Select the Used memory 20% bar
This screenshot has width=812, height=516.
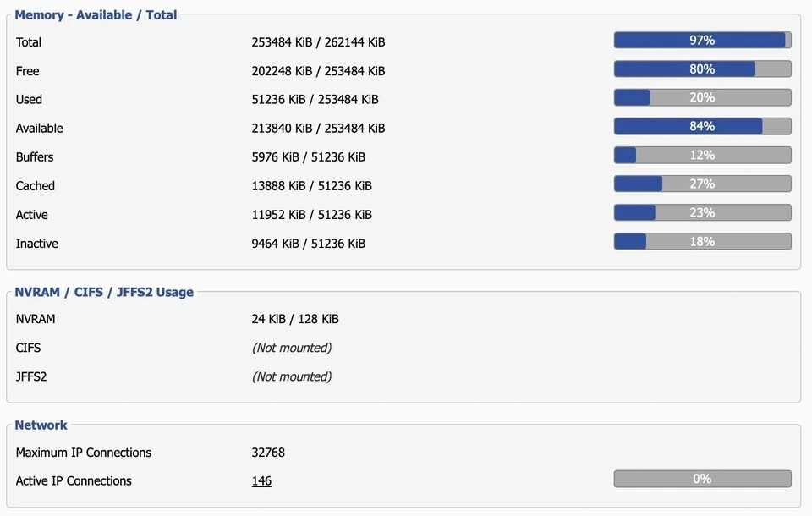pyautogui.click(x=702, y=98)
